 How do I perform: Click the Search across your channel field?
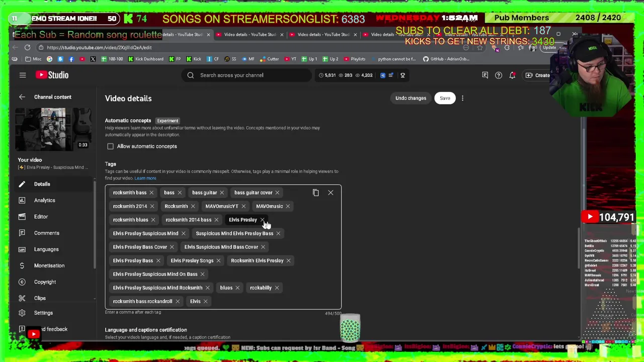(247, 75)
